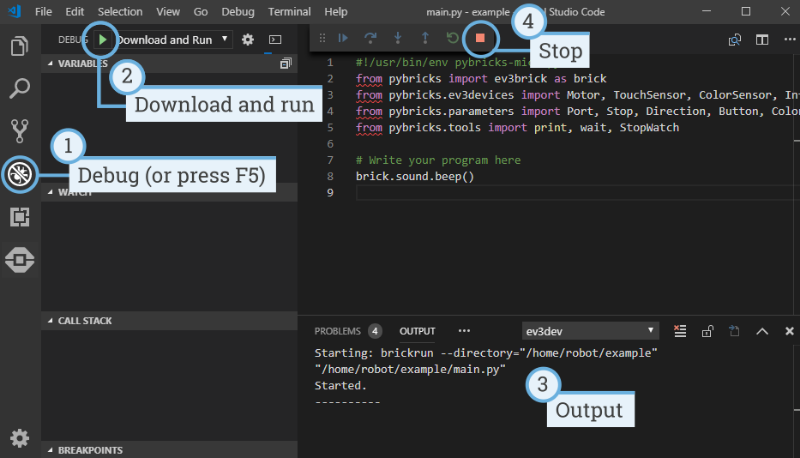Click the problems count badge 4
800x458 pixels.
(375, 331)
